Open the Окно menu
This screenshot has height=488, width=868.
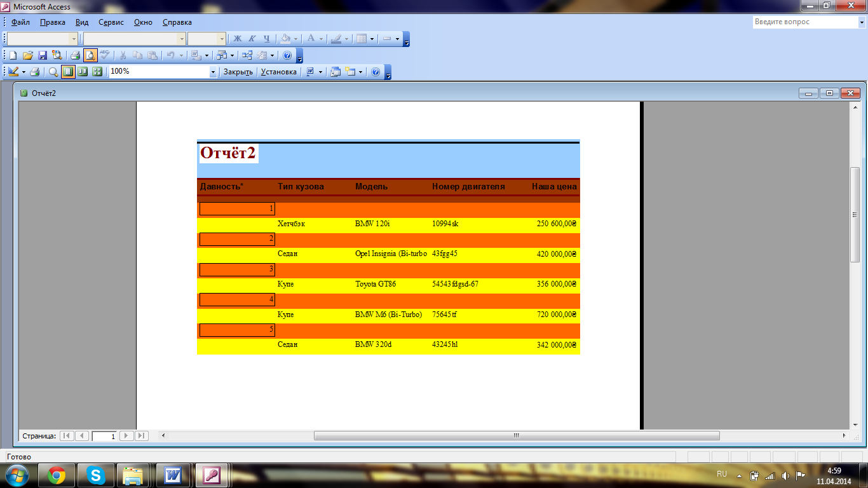[143, 22]
